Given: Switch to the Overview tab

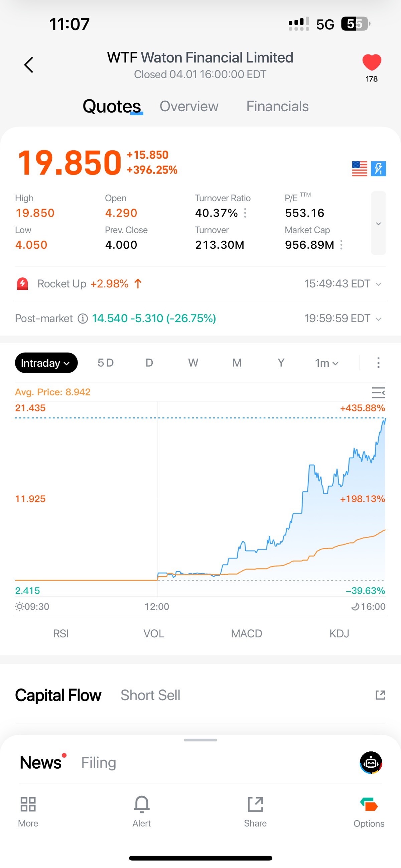Looking at the screenshot, I should coord(189,107).
